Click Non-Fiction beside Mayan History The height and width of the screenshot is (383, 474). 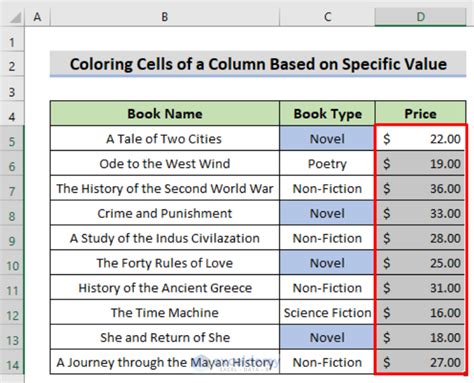[x=327, y=362]
